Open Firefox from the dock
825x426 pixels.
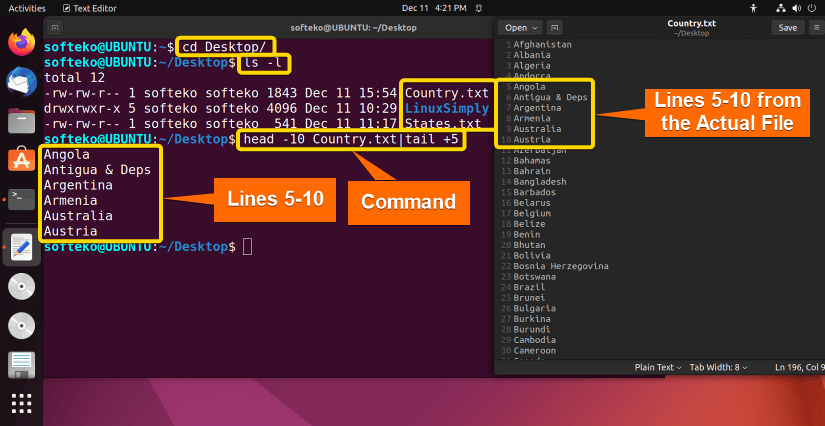point(22,42)
